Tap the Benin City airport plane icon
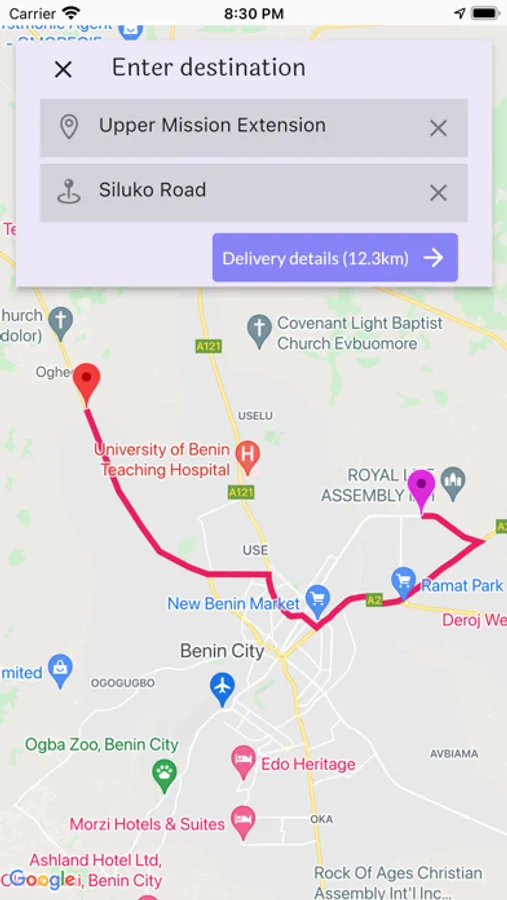Image resolution: width=507 pixels, height=900 pixels. [222, 689]
